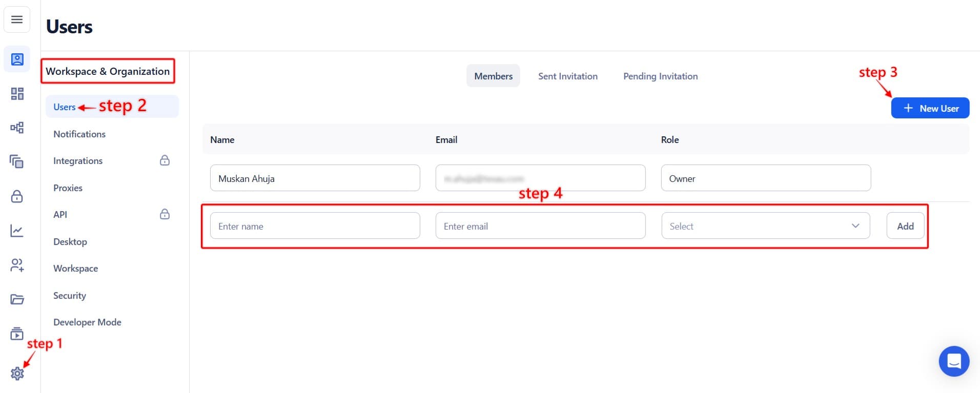Open the chat support bubble
This screenshot has width=980, height=393.
tap(953, 361)
